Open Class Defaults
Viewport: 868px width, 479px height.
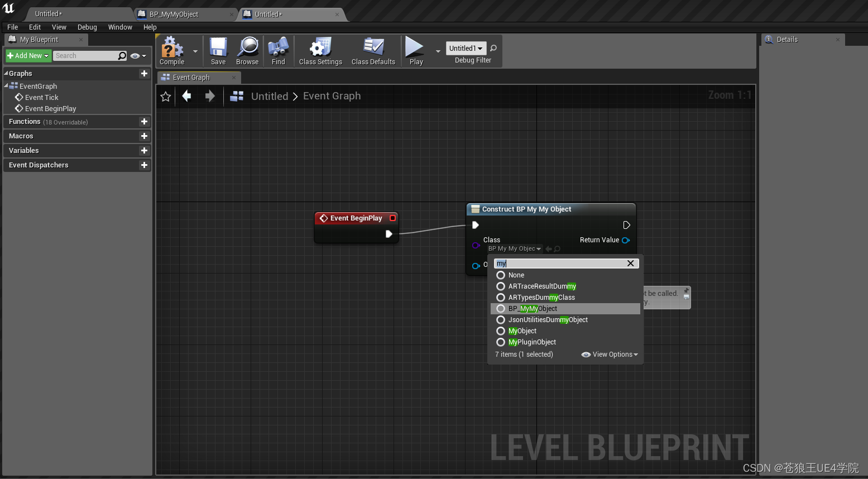pyautogui.click(x=373, y=51)
